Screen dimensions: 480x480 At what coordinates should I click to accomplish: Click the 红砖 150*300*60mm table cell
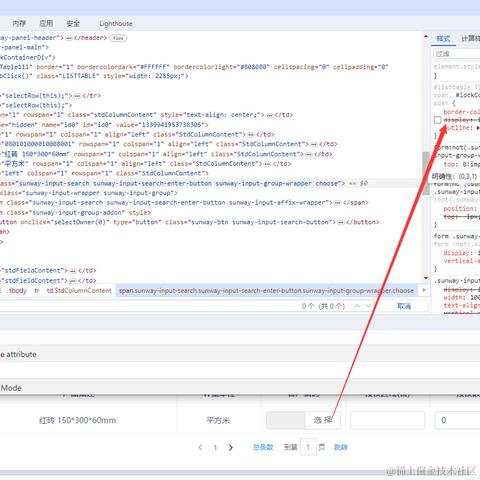click(x=77, y=420)
